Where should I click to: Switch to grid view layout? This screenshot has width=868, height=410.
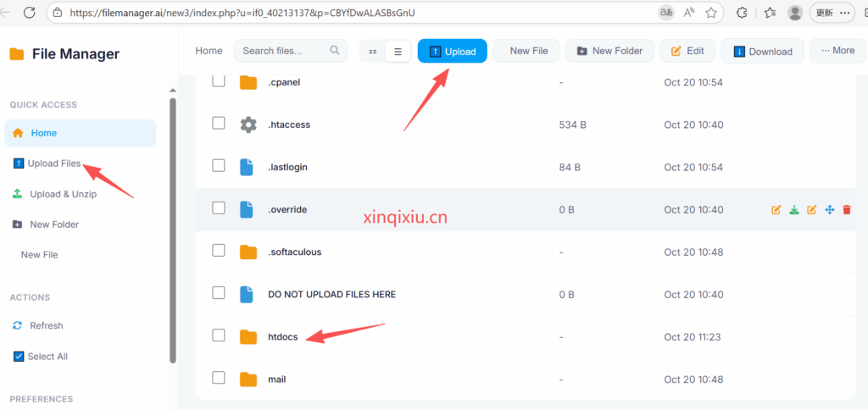pos(373,52)
